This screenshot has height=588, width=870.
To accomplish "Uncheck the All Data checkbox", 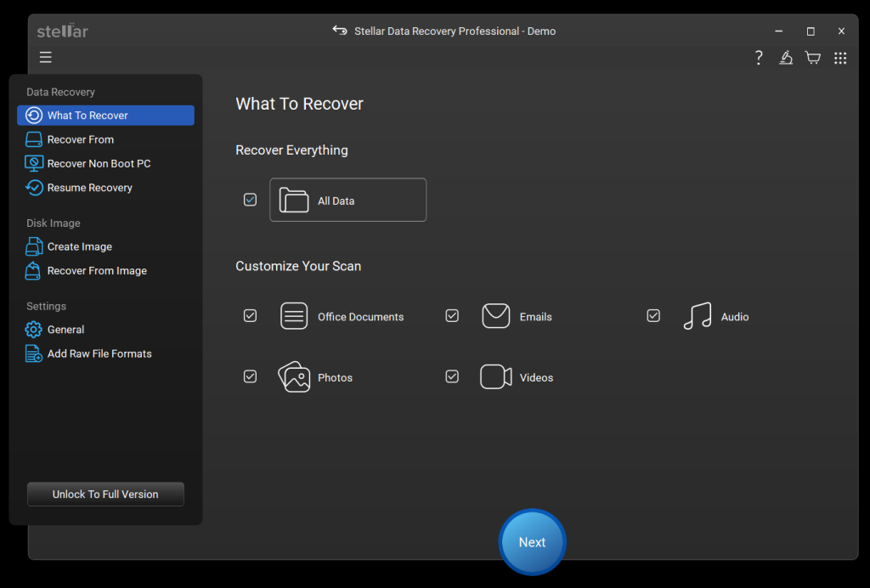I will tap(251, 200).
